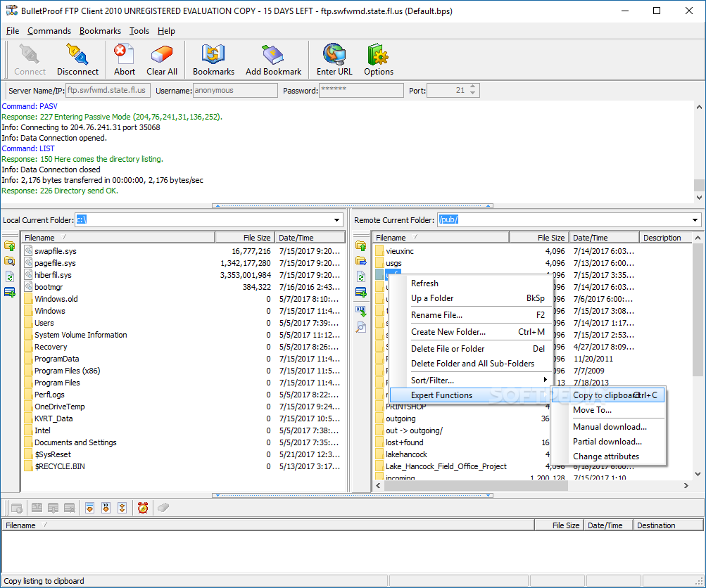Viewport: 706px width, 588px height.
Task: Click the queue double down-arrow icon
Action: click(x=122, y=508)
